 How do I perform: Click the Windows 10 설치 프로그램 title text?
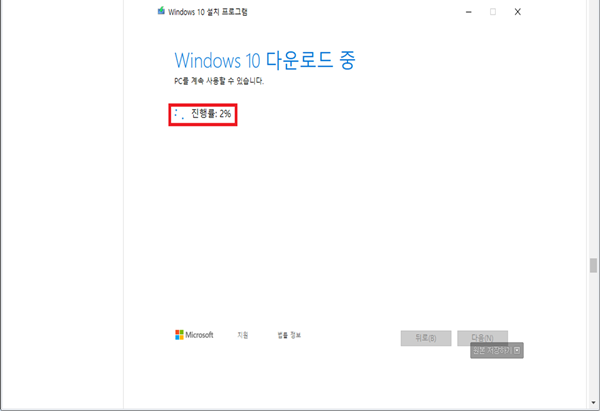(x=208, y=12)
